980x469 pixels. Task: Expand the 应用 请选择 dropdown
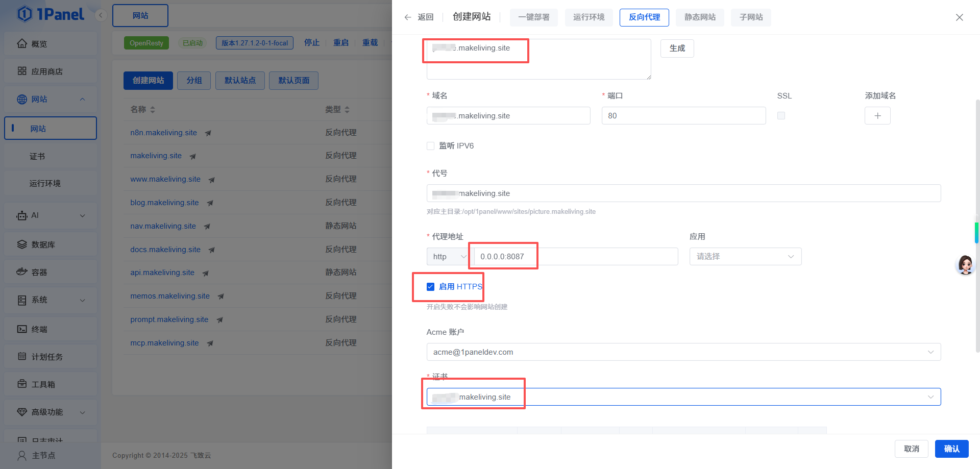tap(745, 257)
